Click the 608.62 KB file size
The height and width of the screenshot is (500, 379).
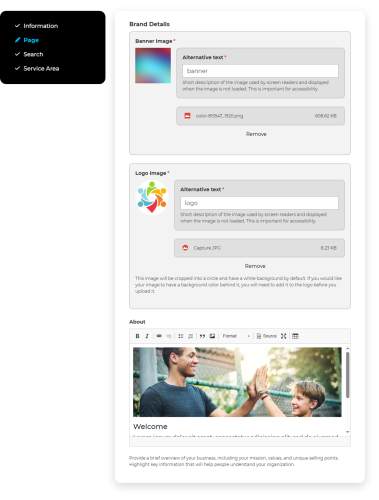tap(326, 116)
